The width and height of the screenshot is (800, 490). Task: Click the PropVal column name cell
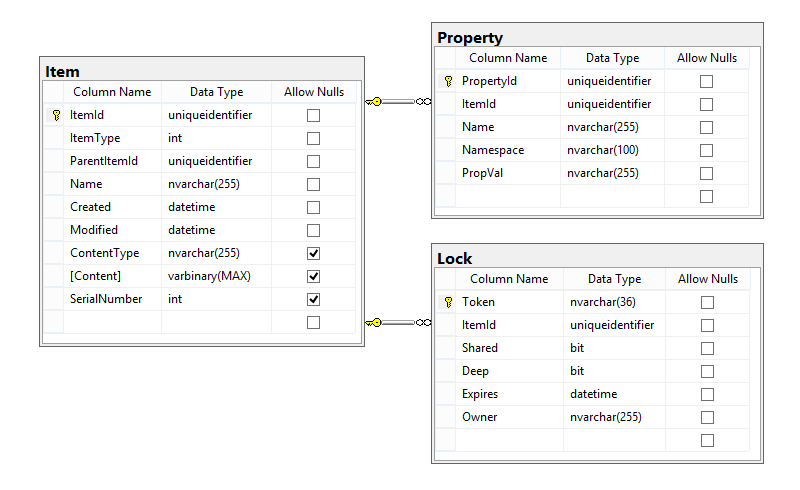(508, 173)
